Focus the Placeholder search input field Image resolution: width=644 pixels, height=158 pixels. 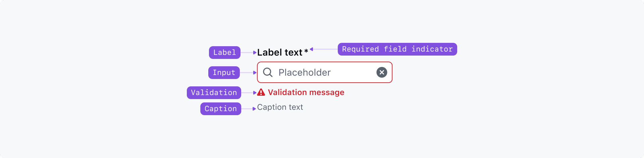(322, 72)
